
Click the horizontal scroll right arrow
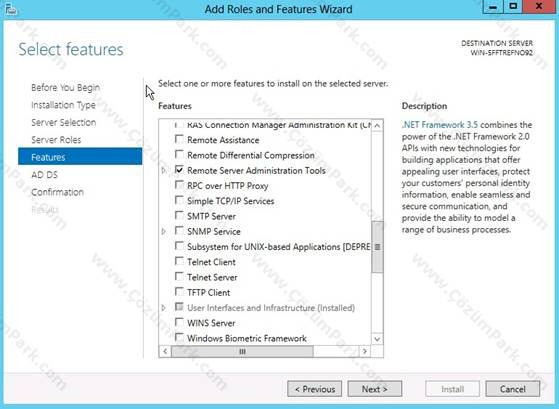tap(364, 351)
